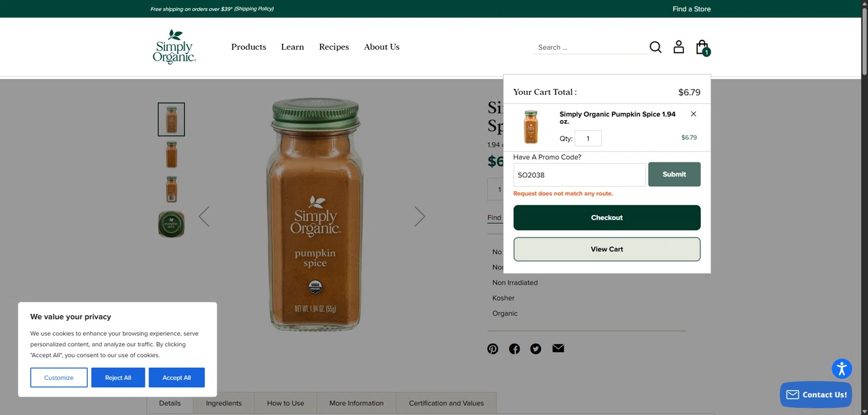
Task: Share on Facebook icon
Action: click(514, 349)
